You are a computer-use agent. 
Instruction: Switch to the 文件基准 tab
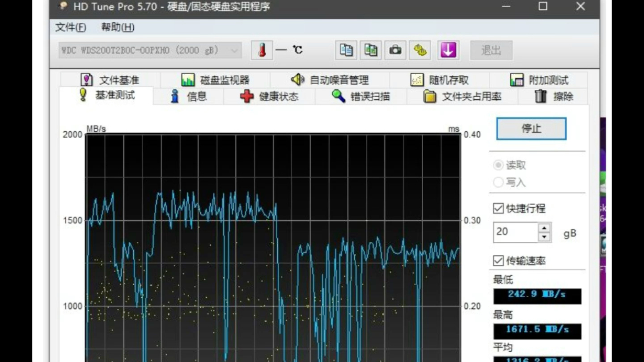tap(110, 80)
